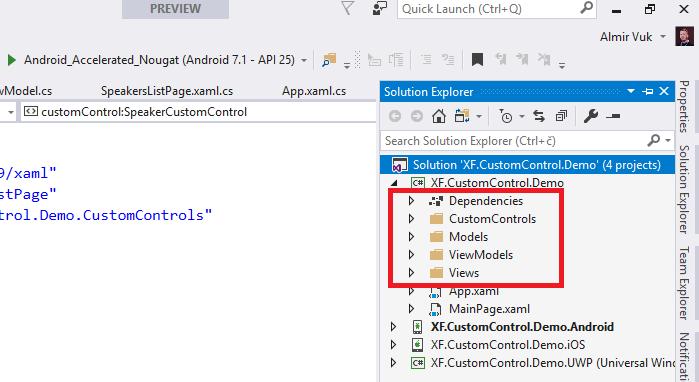Select the Views folder
The height and width of the screenshot is (382, 699).
(x=464, y=273)
